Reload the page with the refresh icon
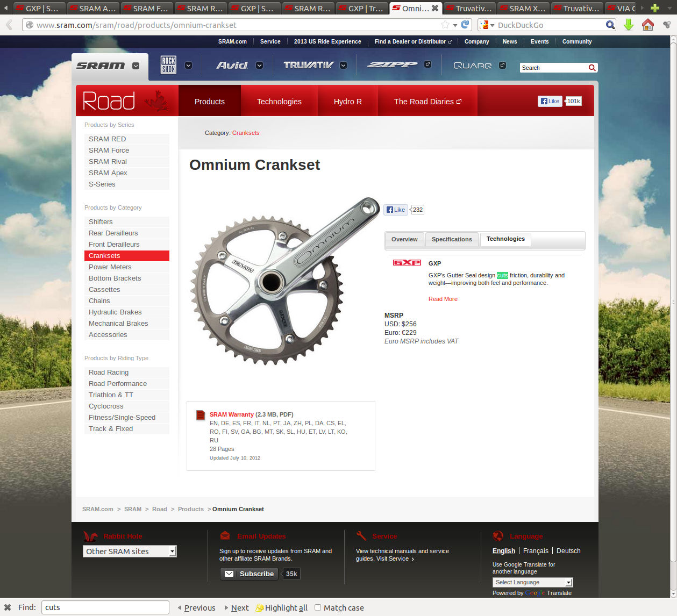The width and height of the screenshot is (677, 616). [x=466, y=25]
